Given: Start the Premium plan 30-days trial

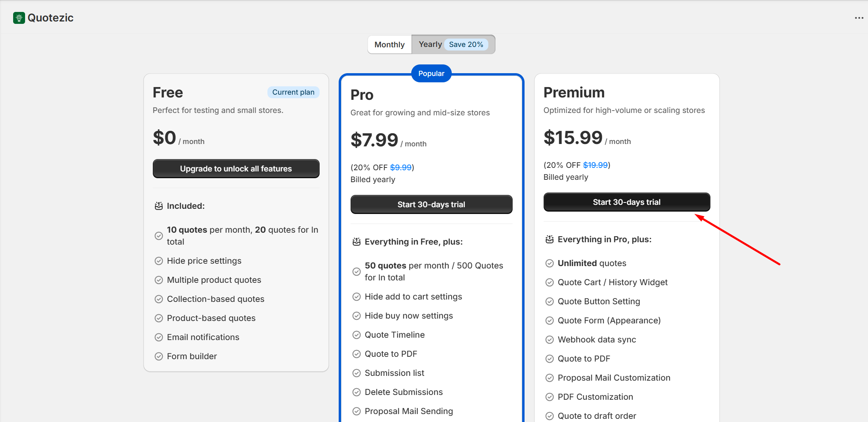Looking at the screenshot, I should pyautogui.click(x=627, y=202).
